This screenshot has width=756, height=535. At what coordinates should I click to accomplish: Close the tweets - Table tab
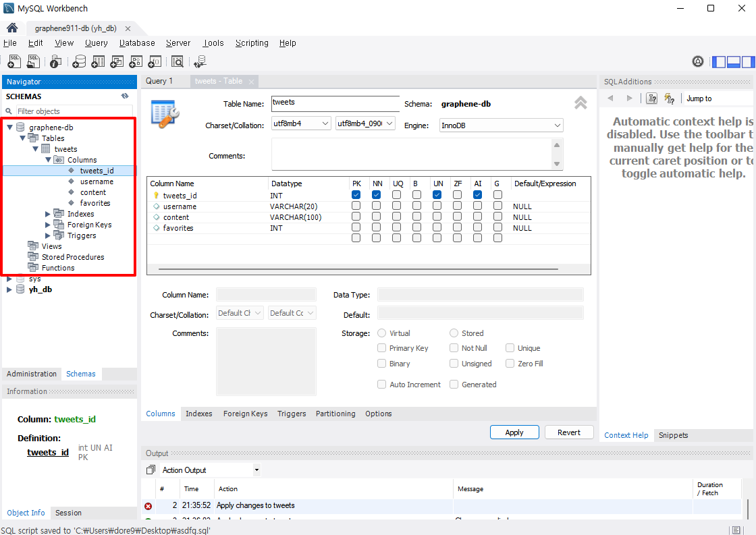[251, 82]
